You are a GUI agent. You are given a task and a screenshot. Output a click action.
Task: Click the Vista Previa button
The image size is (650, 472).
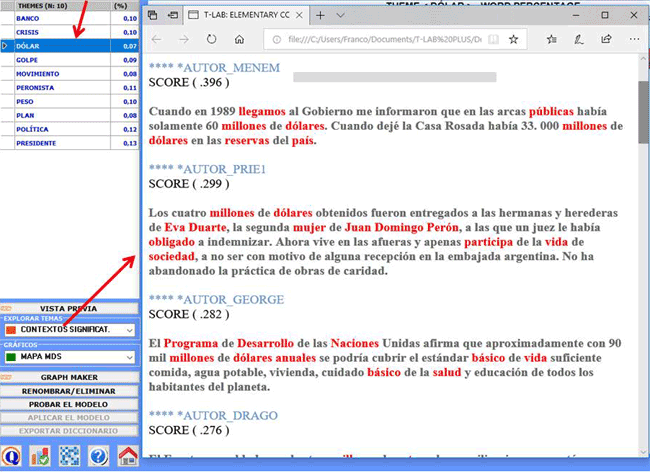point(69,308)
